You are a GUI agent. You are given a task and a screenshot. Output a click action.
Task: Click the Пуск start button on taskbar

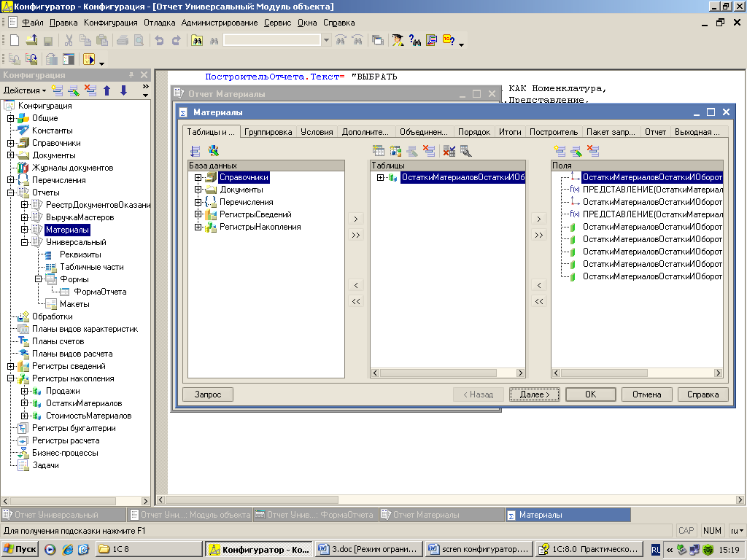pyautogui.click(x=20, y=549)
